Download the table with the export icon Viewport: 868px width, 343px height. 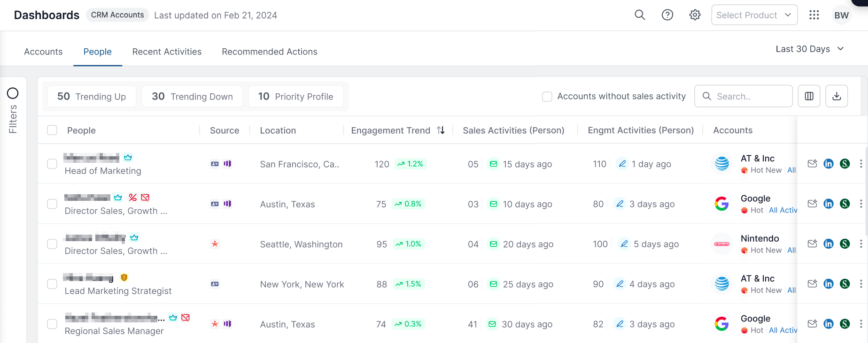[837, 96]
